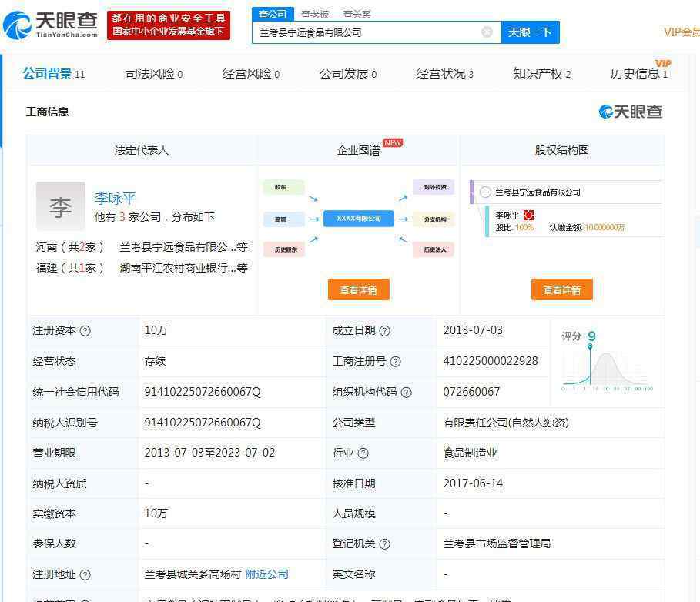Click 查看详情 under 股权结构图
The width and height of the screenshot is (700, 602).
[x=562, y=289]
